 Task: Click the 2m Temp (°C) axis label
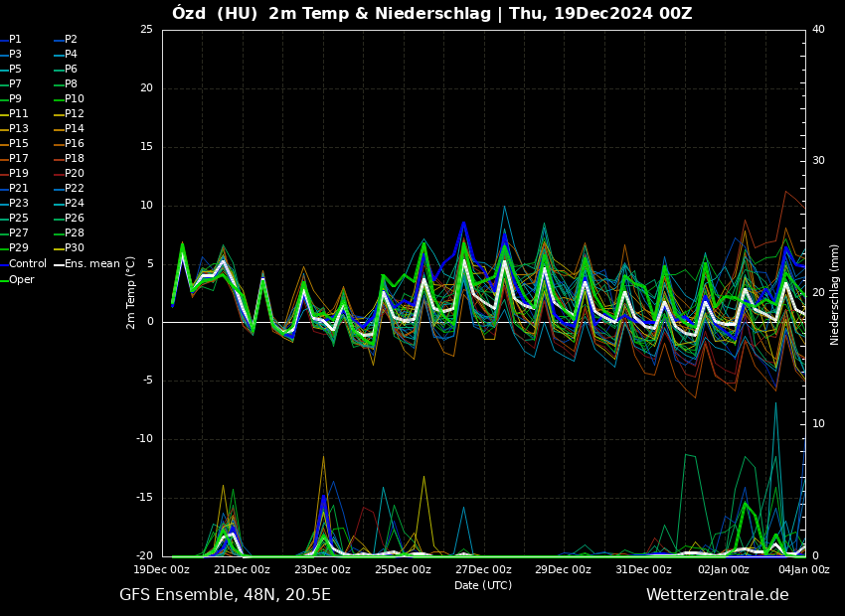(131, 292)
